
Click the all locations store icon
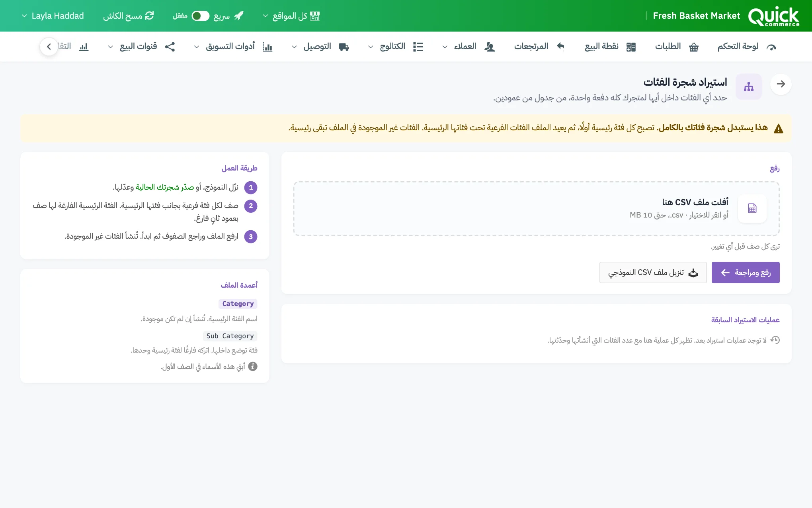coord(315,16)
